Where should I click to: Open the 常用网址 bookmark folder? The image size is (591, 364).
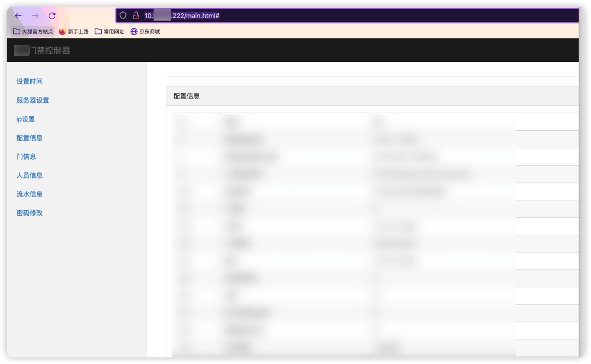click(109, 31)
